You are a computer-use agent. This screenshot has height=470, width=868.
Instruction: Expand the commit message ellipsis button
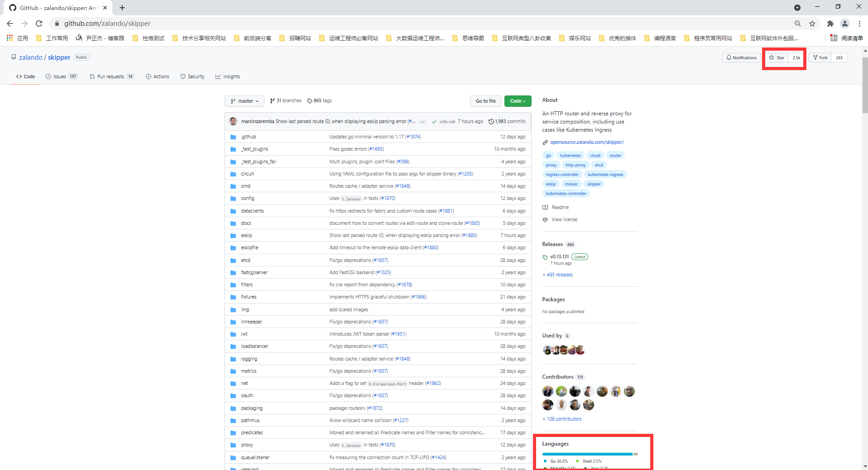[422, 122]
